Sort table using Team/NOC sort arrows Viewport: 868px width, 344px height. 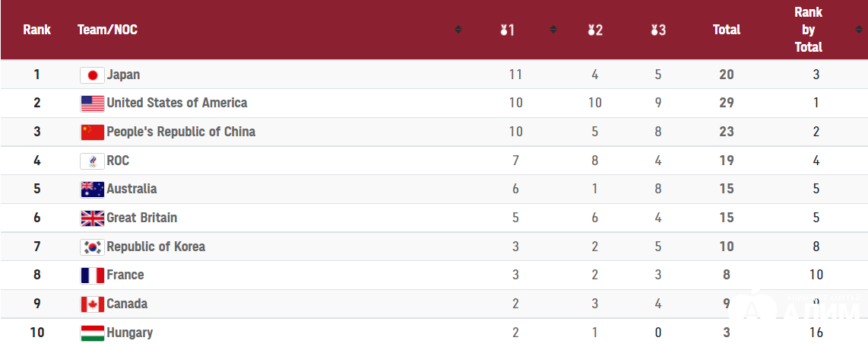click(458, 30)
